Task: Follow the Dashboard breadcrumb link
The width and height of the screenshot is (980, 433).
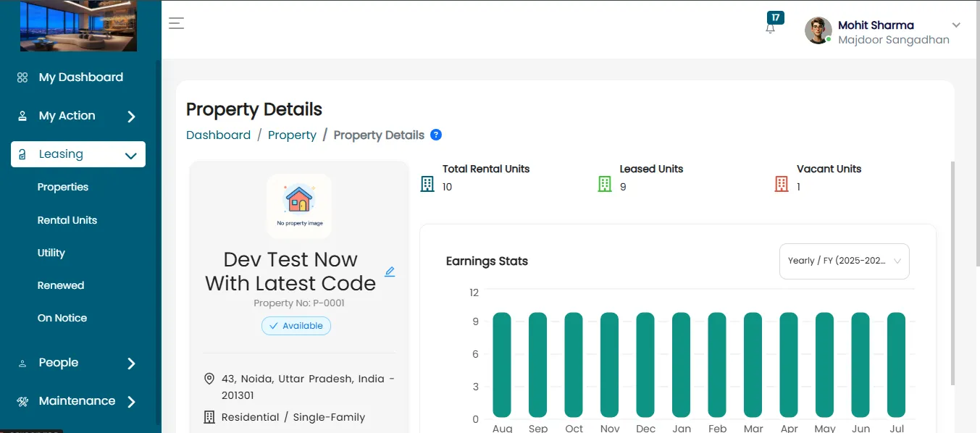Action: (x=218, y=135)
